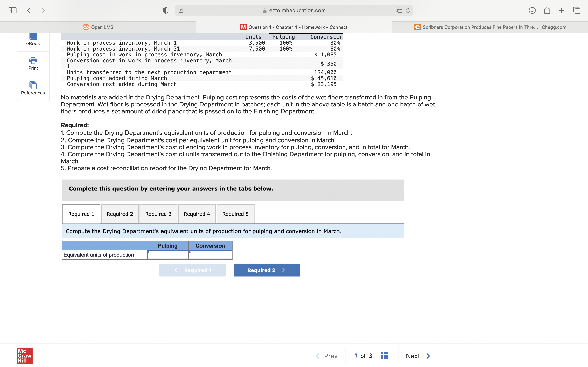Reload the page

408,10
